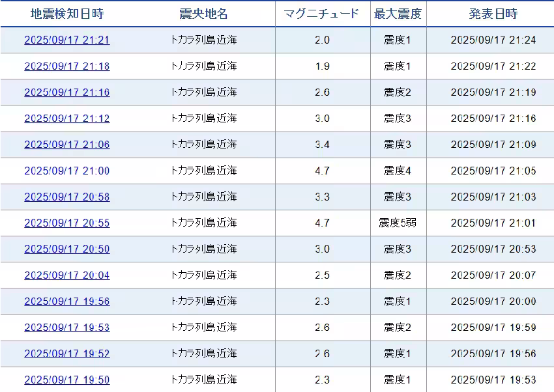Open the 2025/09/17 20:58 earthquake link
Image resolution: width=554 pixels, height=392 pixels.
point(66,197)
